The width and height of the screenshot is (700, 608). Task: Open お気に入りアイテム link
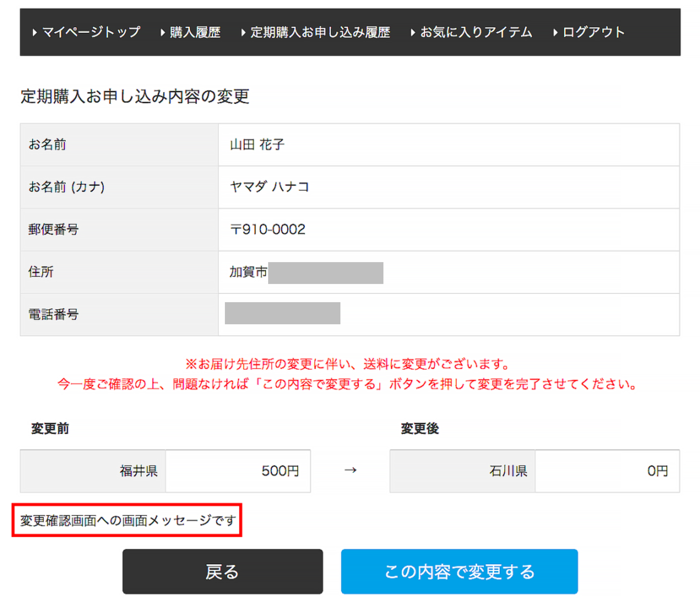tap(476, 32)
